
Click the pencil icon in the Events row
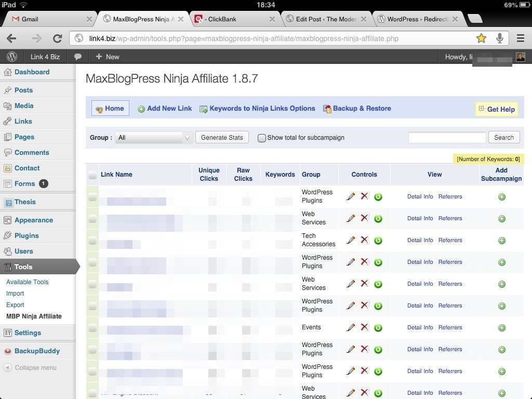click(351, 327)
